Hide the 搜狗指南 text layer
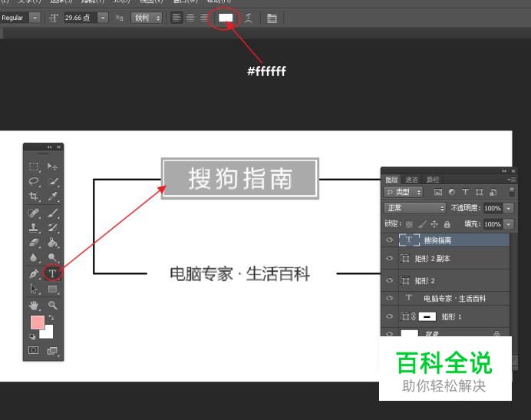The height and width of the screenshot is (420, 531). 390,240
